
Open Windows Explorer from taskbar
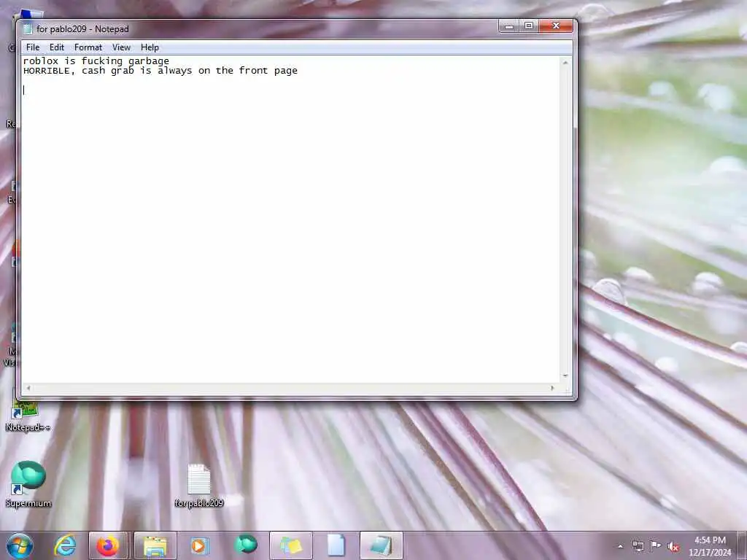155,545
